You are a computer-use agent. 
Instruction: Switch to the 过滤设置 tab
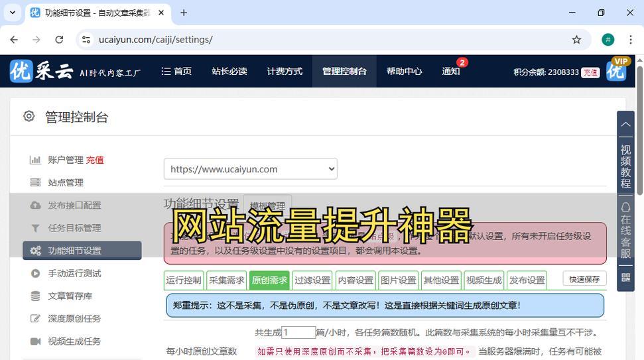[312, 280]
